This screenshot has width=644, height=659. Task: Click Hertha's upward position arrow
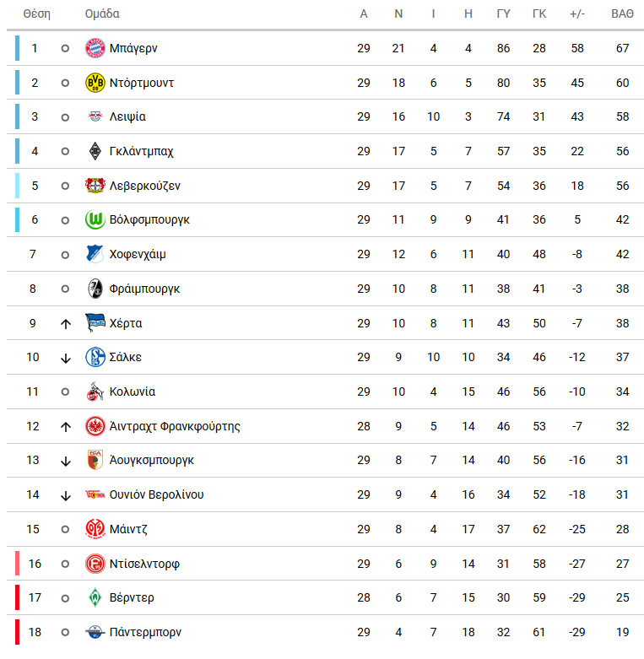[x=65, y=324]
